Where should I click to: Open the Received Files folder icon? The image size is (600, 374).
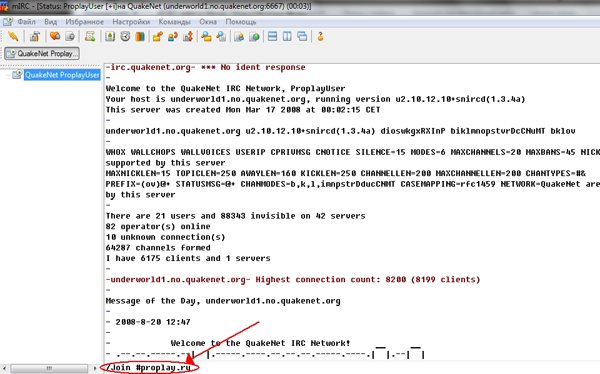pyautogui.click(x=206, y=36)
